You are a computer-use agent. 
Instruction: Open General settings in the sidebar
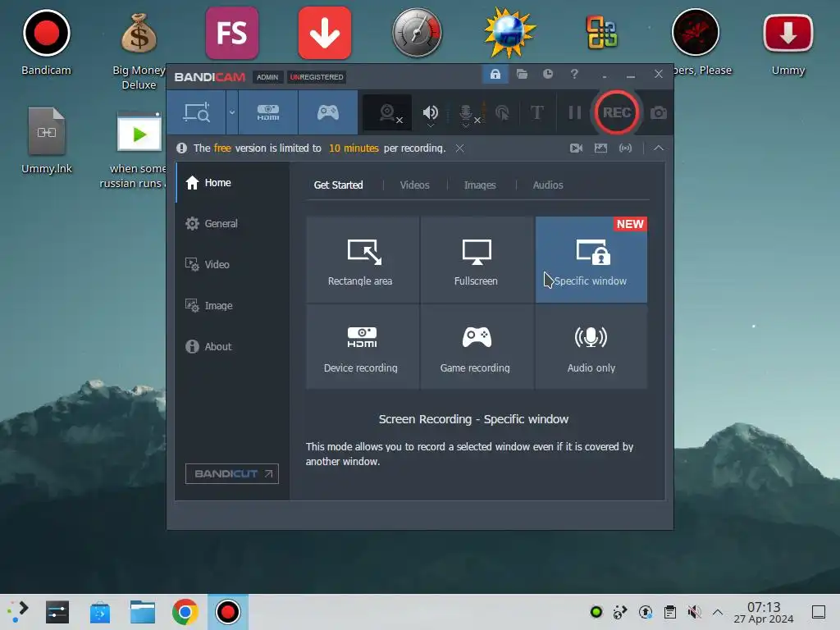point(232,223)
